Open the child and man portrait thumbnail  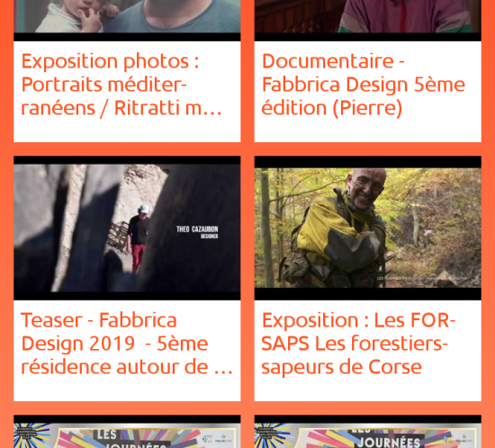(127, 16)
